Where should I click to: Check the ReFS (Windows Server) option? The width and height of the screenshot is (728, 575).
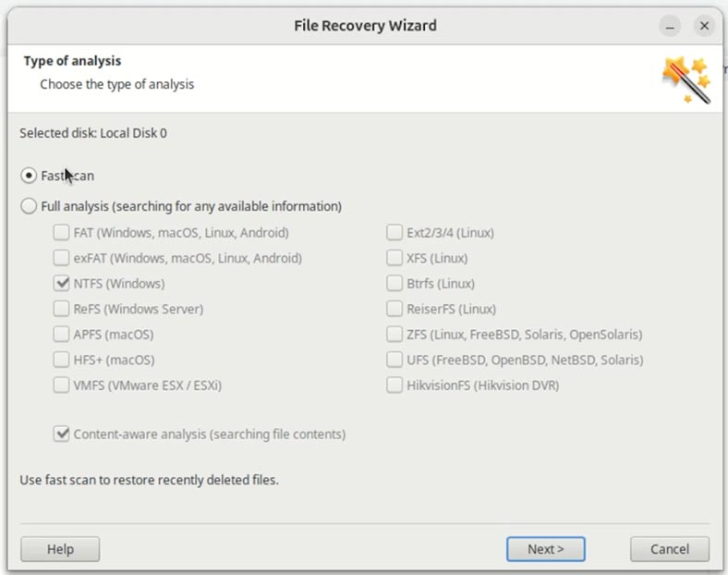[x=61, y=309]
